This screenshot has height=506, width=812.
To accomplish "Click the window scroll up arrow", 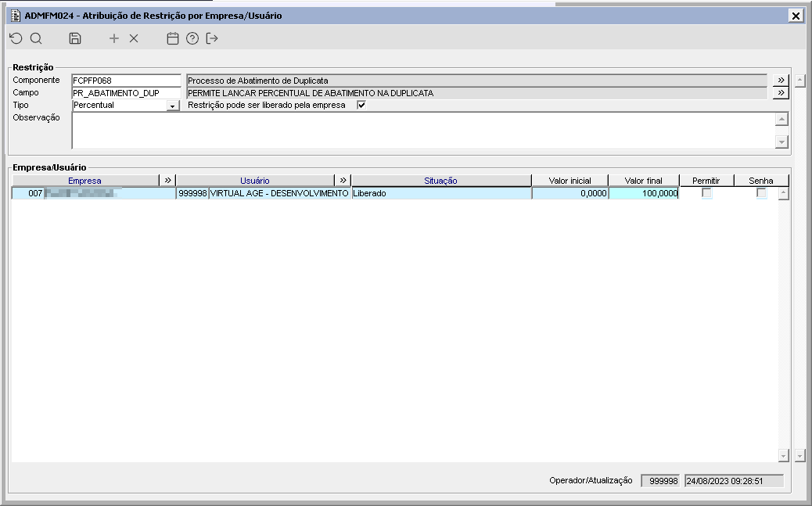I will click(x=799, y=81).
